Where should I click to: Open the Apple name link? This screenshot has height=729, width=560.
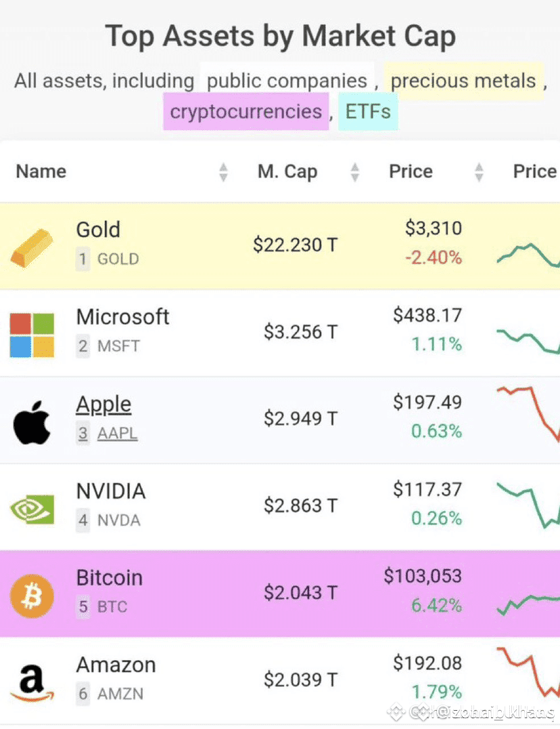coord(103,405)
